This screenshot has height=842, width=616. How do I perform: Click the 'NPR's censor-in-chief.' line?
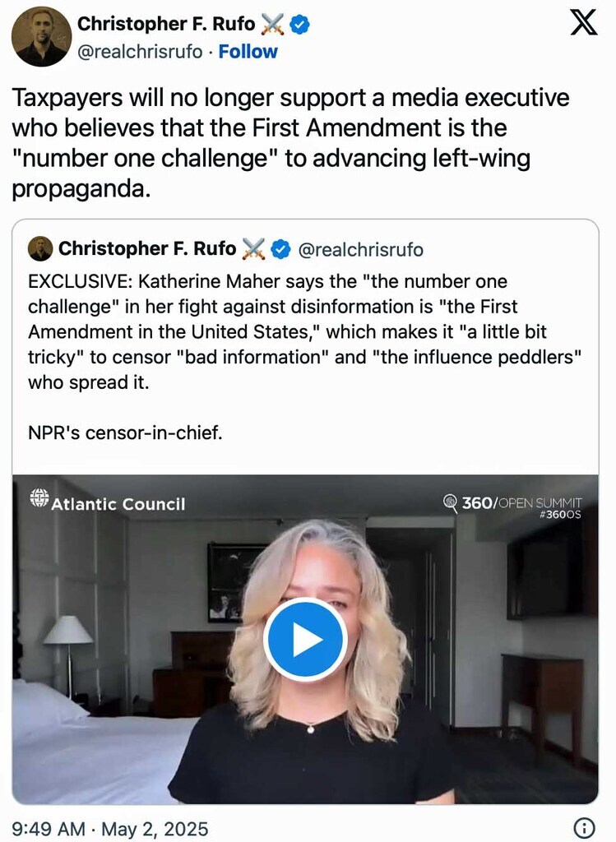(125, 433)
